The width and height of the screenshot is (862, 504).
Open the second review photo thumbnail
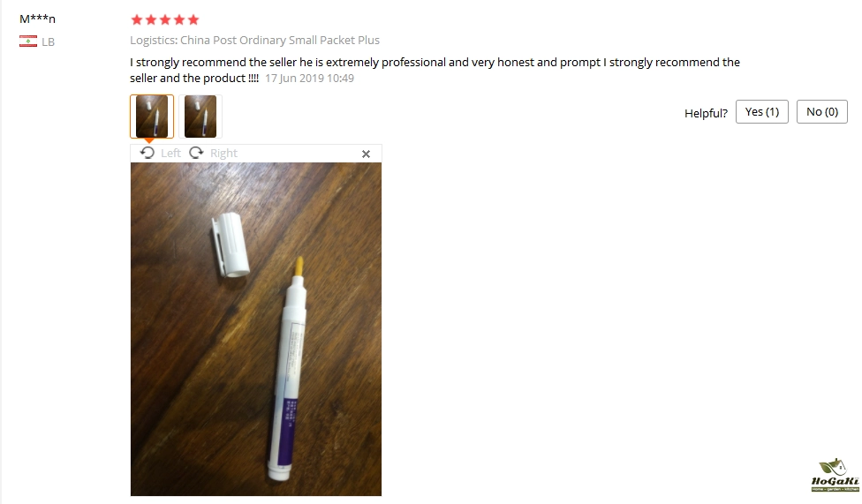click(200, 116)
